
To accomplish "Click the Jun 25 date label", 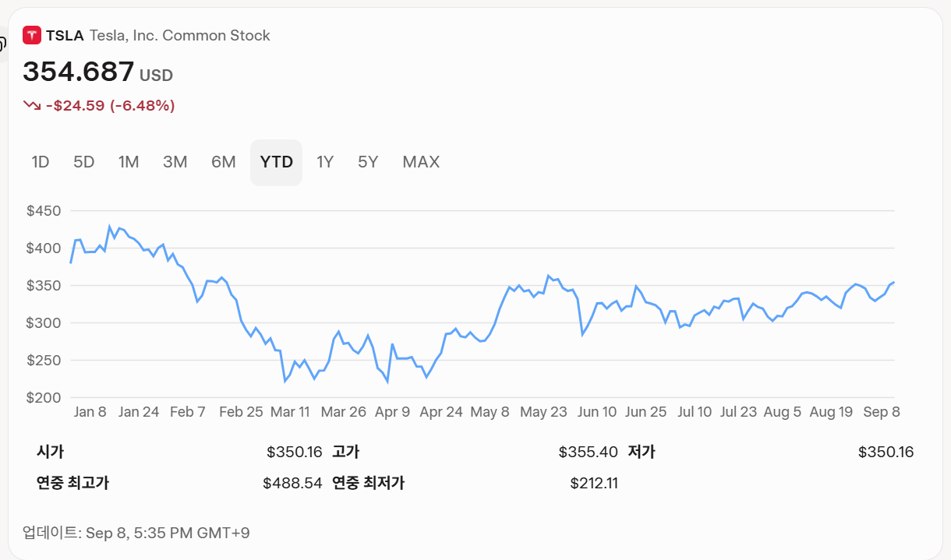I will click(x=646, y=412).
